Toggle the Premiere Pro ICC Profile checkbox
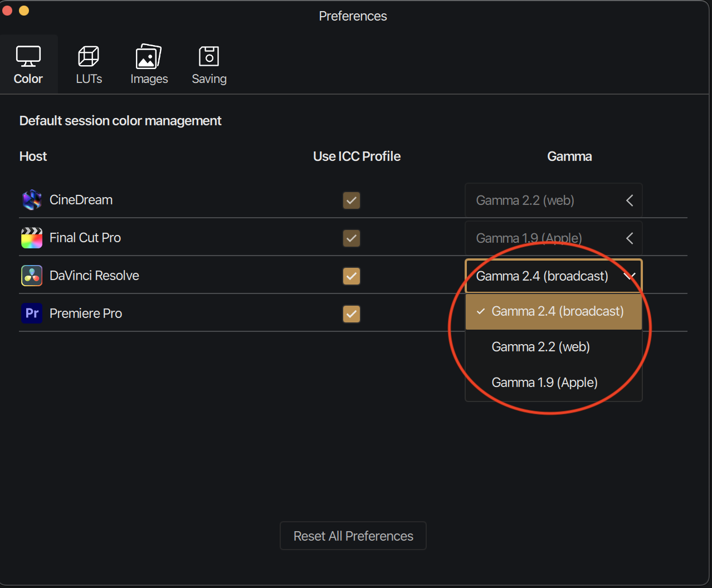 352,314
